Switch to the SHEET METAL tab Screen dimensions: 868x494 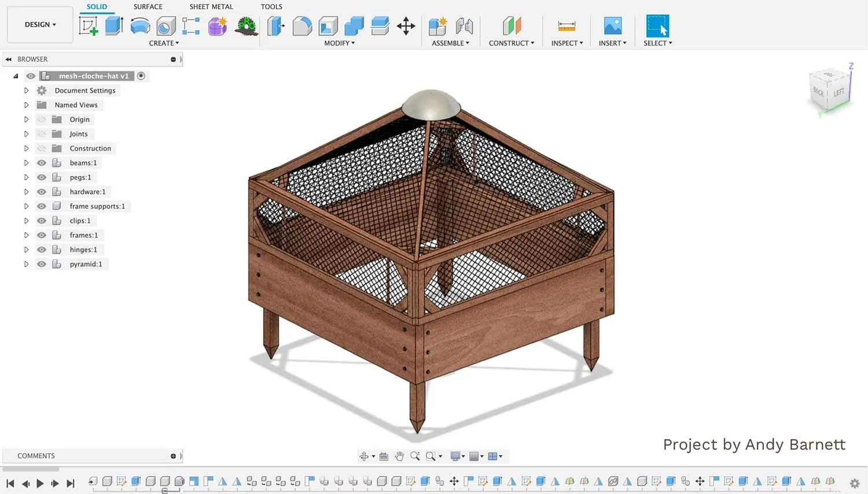point(211,6)
